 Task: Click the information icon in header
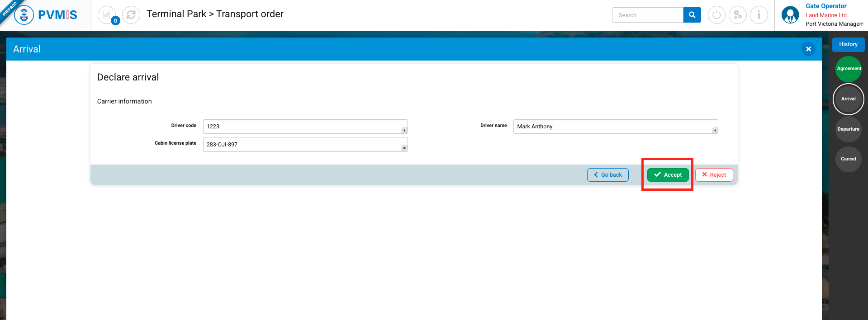click(x=759, y=15)
